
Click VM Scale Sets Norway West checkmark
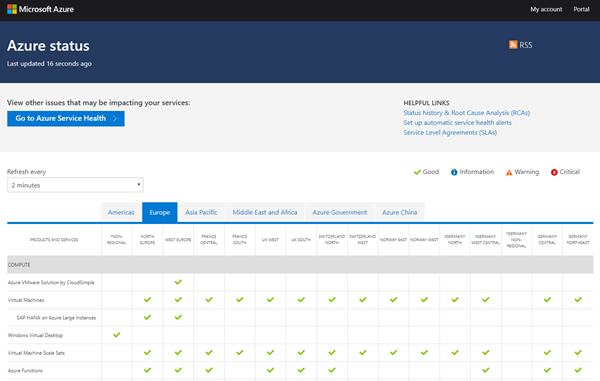(x=424, y=352)
